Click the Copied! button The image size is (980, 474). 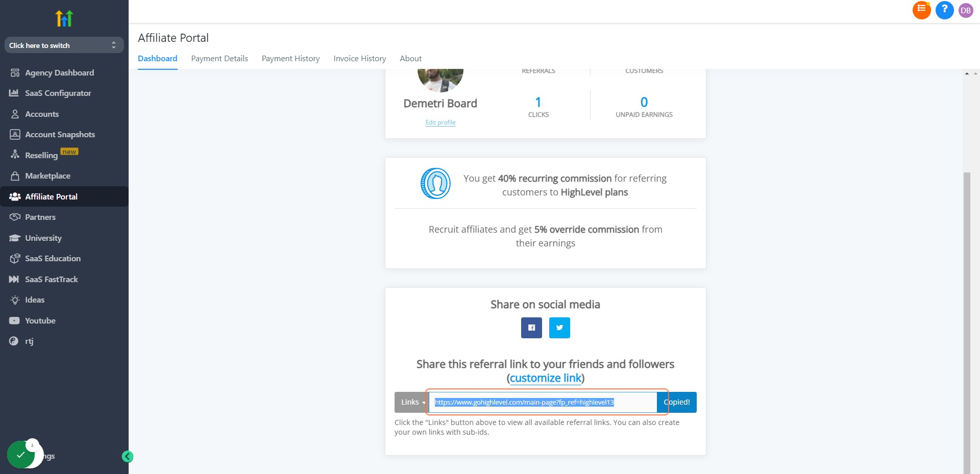pyautogui.click(x=677, y=402)
